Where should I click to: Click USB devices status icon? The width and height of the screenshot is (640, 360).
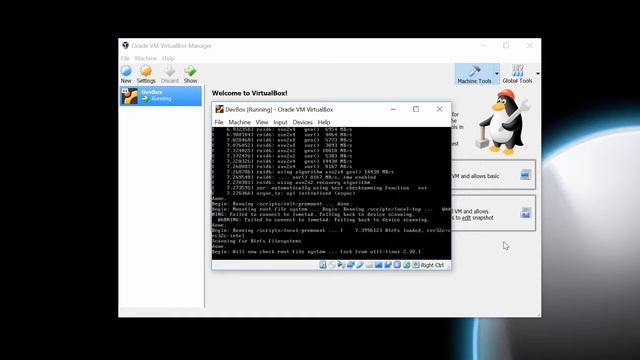[x=360, y=265]
